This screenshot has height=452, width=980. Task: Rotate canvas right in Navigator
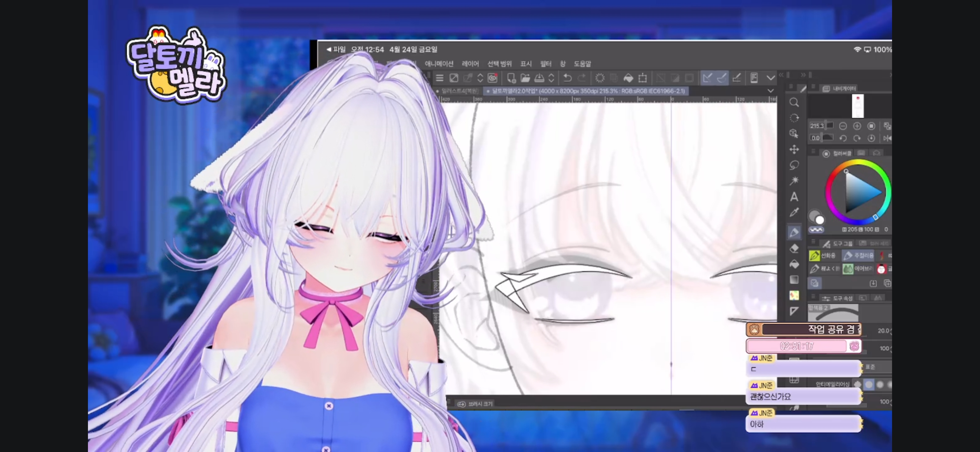[857, 138]
